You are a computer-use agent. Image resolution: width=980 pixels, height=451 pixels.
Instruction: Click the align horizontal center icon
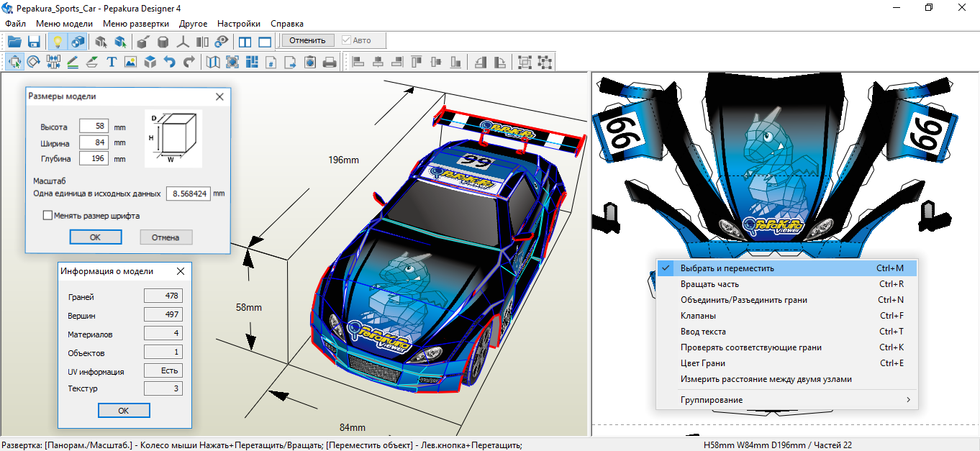tap(378, 62)
